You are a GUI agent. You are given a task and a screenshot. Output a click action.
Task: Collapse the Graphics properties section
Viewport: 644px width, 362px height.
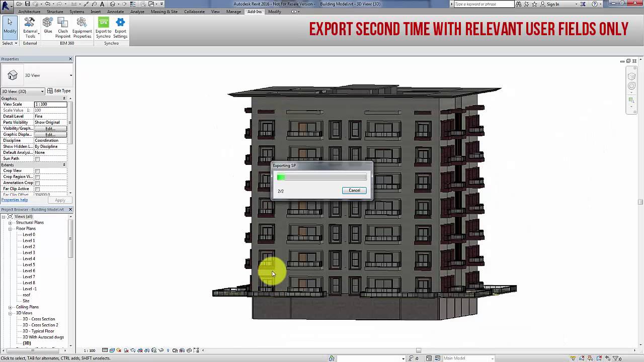pos(64,99)
